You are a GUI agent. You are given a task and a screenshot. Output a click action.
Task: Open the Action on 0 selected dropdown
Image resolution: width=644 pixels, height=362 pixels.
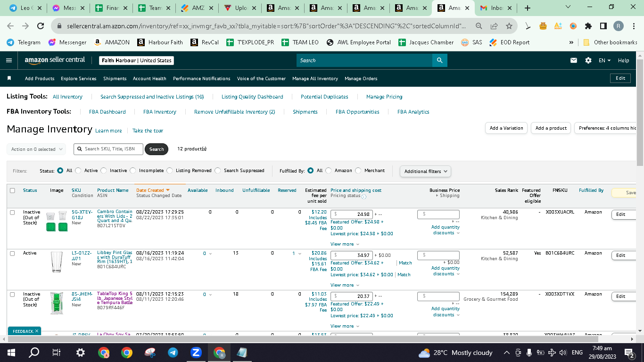(36, 149)
